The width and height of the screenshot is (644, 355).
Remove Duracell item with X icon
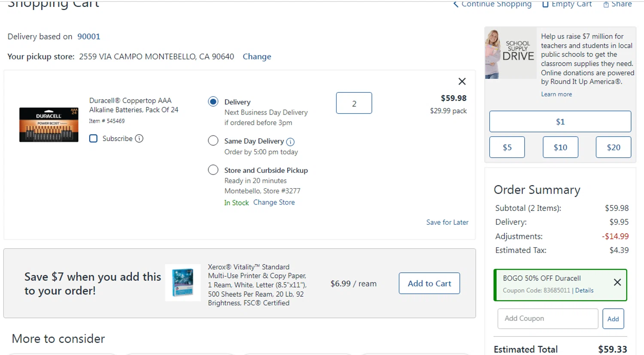pyautogui.click(x=462, y=81)
